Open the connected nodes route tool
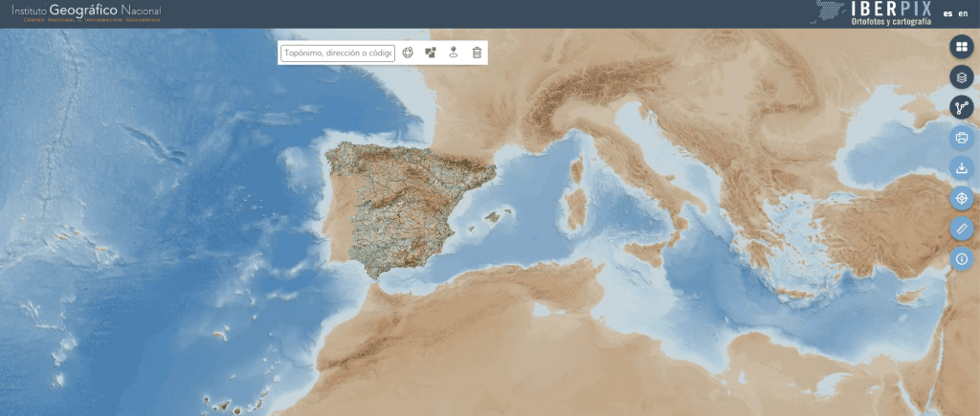This screenshot has width=980, height=416. [962, 108]
